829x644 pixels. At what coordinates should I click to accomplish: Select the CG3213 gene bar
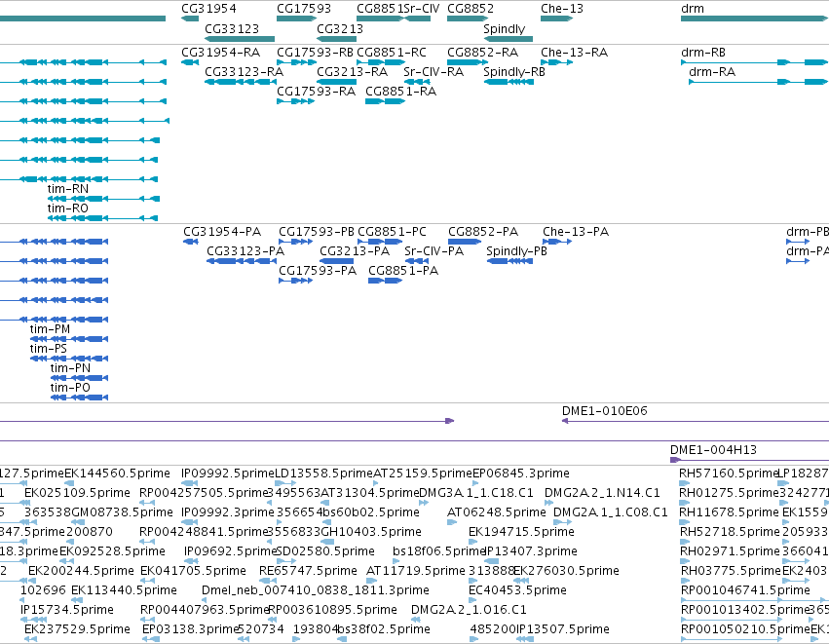coord(336,39)
